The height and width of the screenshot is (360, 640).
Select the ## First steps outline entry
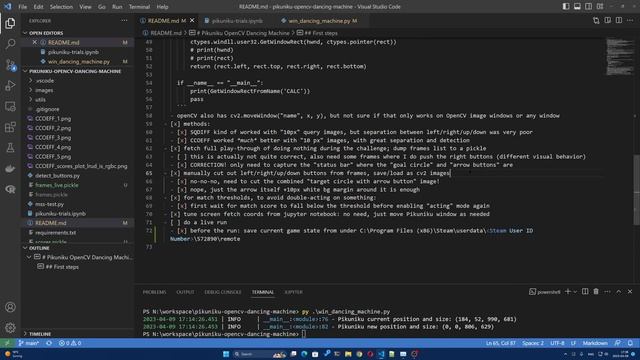coord(62,267)
